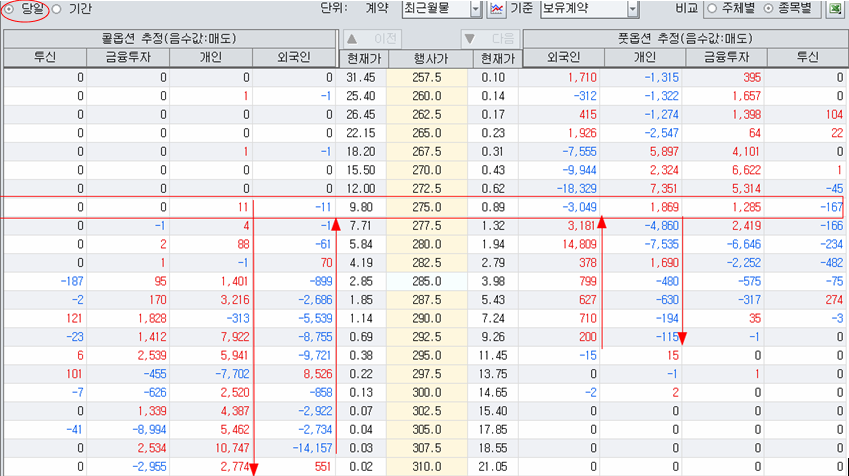Select the 당일 radio button
Screen dimensions: 849x476
pyautogui.click(x=10, y=8)
